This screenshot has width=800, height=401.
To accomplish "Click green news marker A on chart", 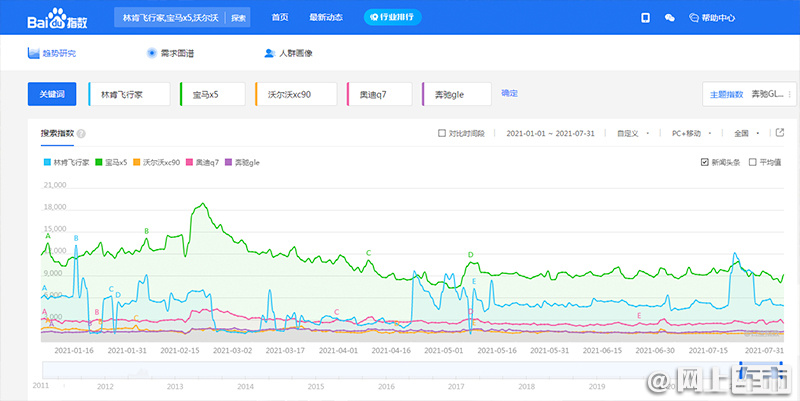I will point(48,236).
